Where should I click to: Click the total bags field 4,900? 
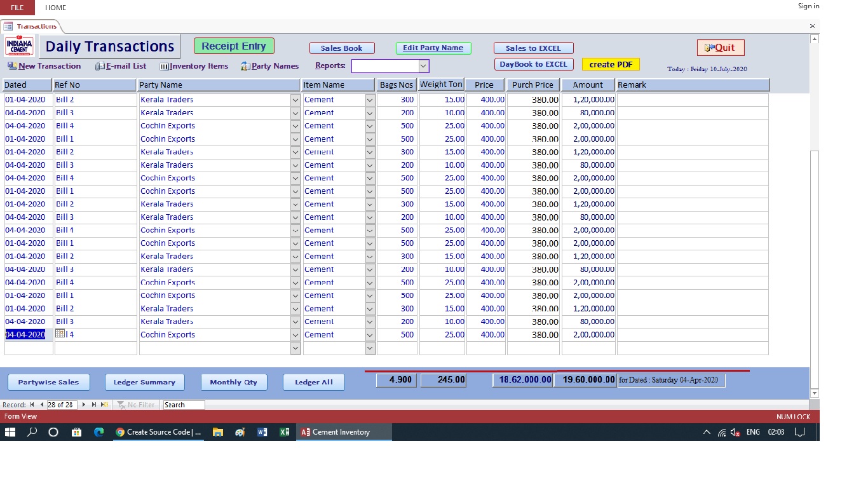pyautogui.click(x=397, y=380)
